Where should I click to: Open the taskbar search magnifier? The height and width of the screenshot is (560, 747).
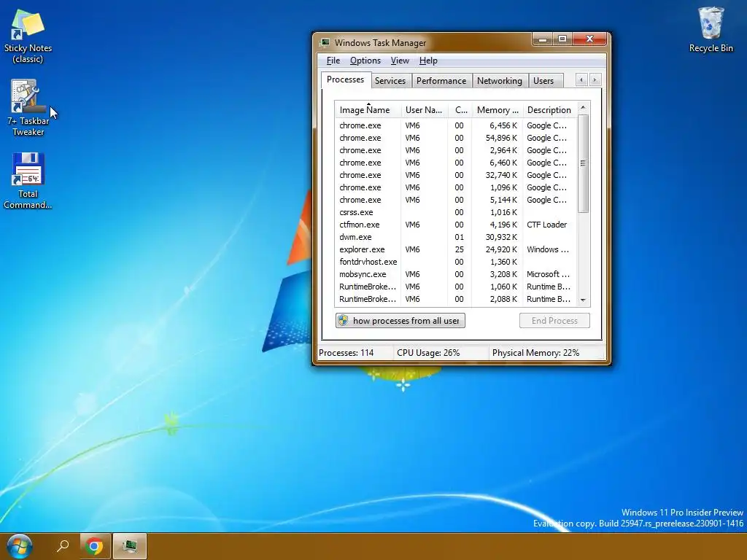pyautogui.click(x=63, y=545)
